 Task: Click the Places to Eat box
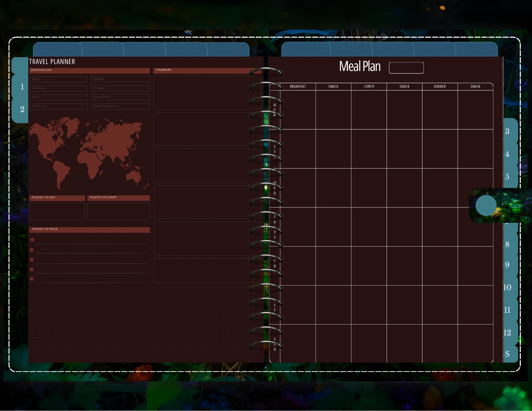click(57, 211)
